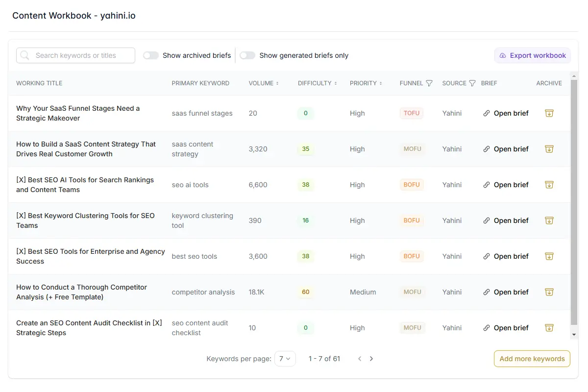Archive the competitor analysis row
This screenshot has height=392, width=588.
coord(549,292)
